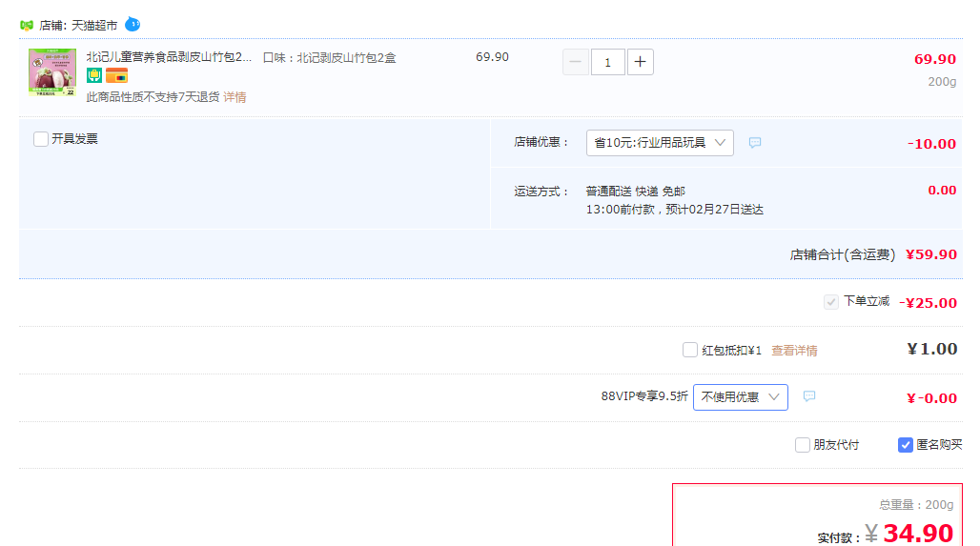Uncheck the 匿名购买 checkbox
Image resolution: width=980 pixels, height=546 pixels.
pos(906,445)
